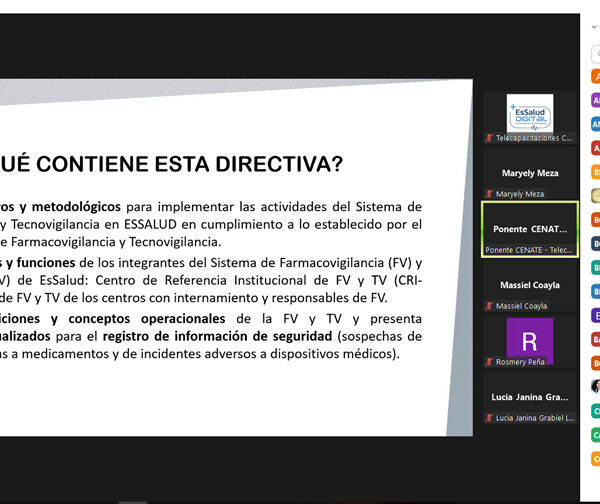This screenshot has width=600, height=504.
Task: Click the 'Ponente CENATE - Telec...' name label
Action: (529, 250)
